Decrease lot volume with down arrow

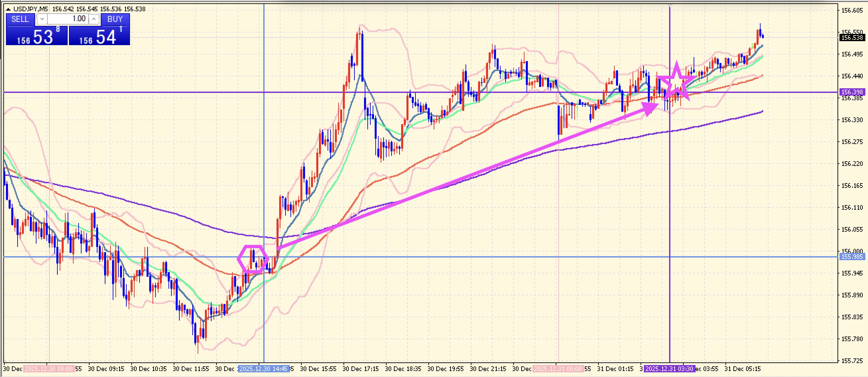42,19
